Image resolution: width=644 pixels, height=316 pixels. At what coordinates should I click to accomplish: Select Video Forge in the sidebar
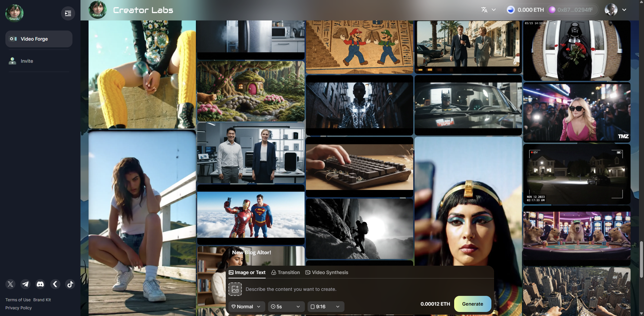39,39
